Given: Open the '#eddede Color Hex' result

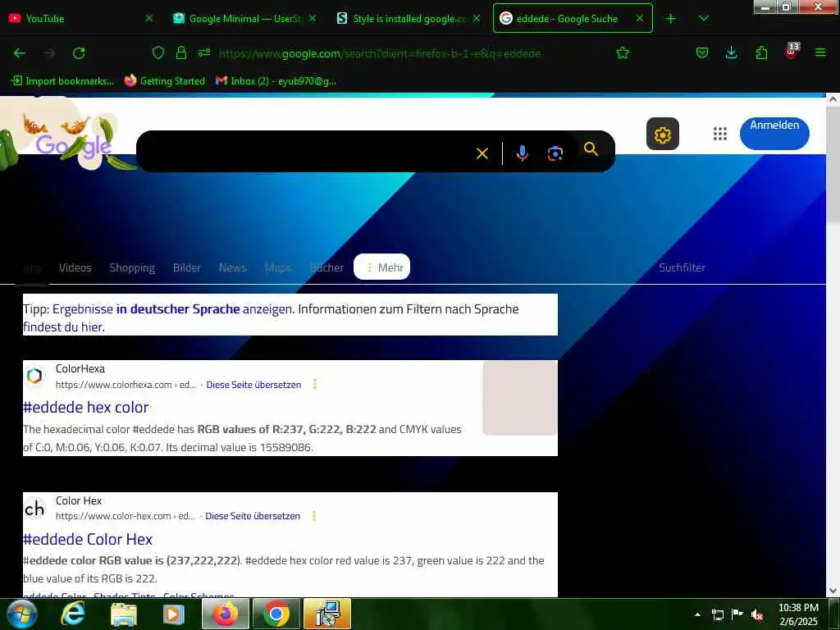Looking at the screenshot, I should point(88,539).
